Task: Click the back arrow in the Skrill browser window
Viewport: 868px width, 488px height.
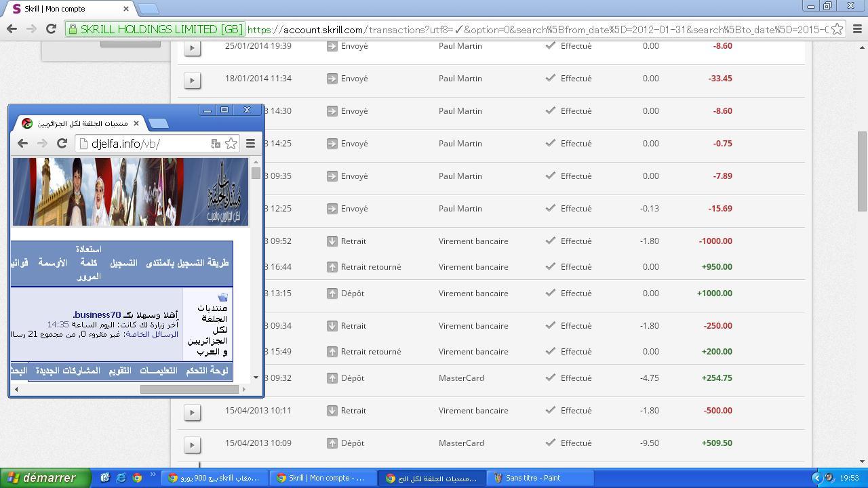Action: 12,28
